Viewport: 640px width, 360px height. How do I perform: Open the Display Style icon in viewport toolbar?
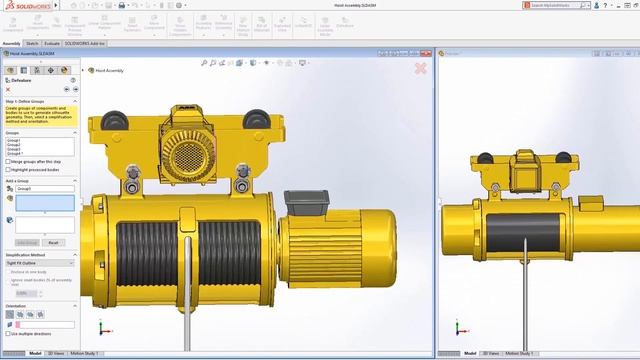pyautogui.click(x=253, y=63)
